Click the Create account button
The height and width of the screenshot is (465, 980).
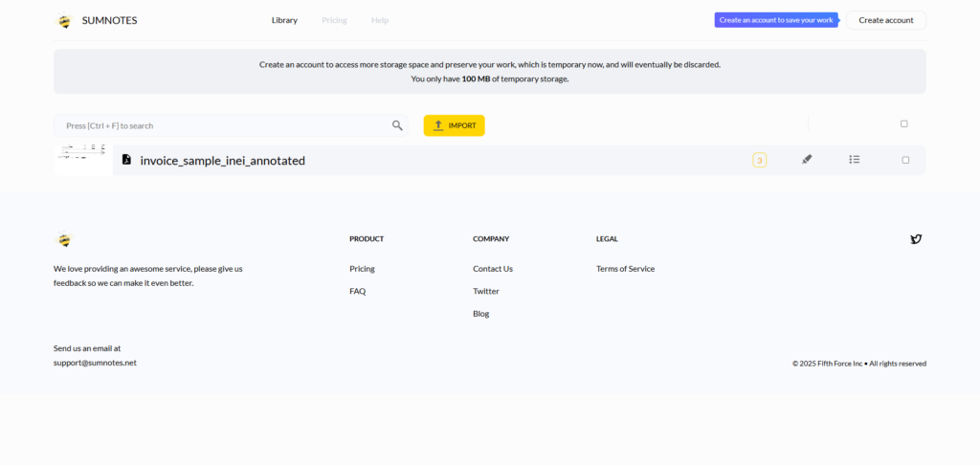[x=885, y=20]
